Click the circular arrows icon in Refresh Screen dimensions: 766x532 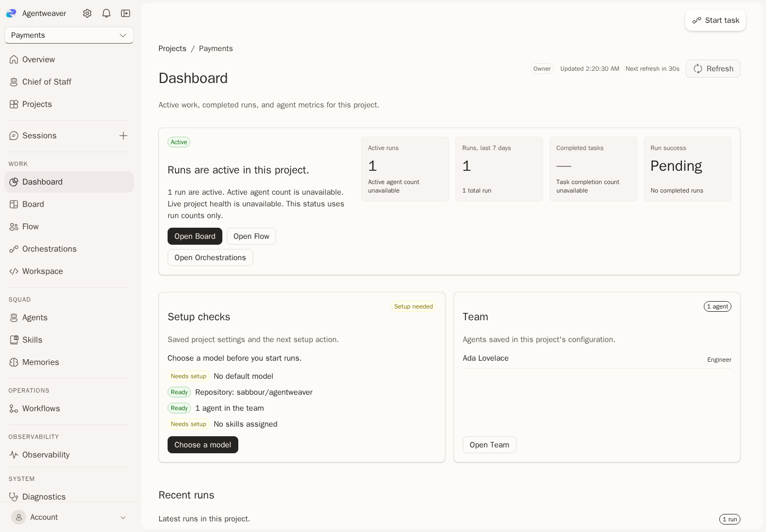click(698, 69)
